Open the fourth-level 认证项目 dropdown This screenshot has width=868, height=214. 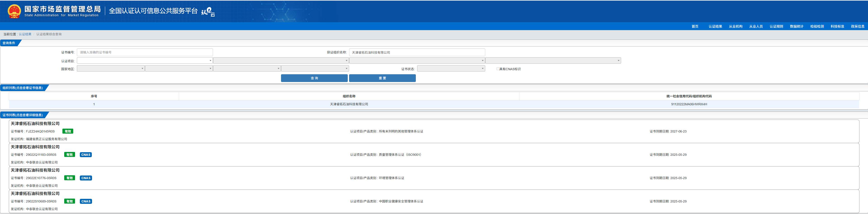553,61
